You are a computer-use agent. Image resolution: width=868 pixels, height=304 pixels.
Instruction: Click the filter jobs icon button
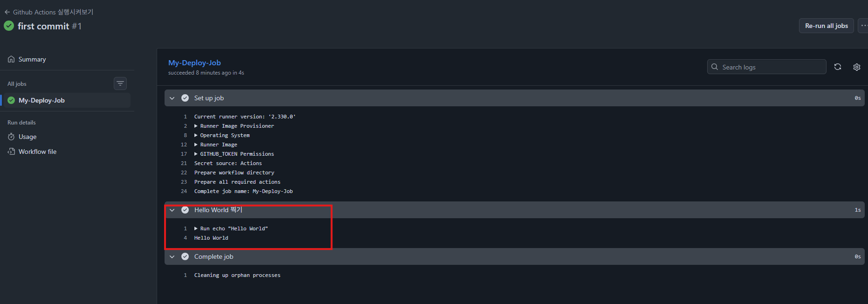coord(120,83)
